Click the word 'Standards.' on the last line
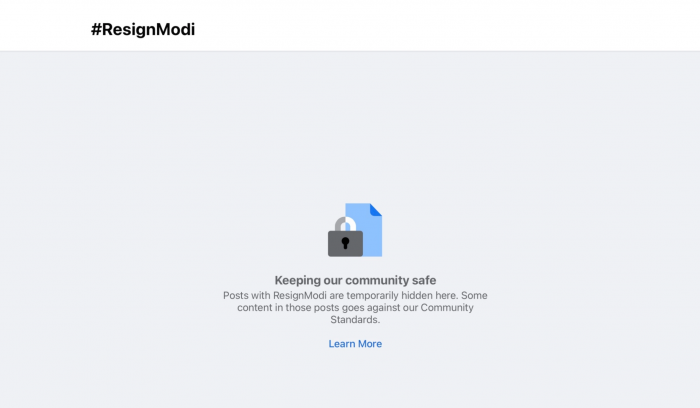The image size is (700, 408). coord(355,320)
